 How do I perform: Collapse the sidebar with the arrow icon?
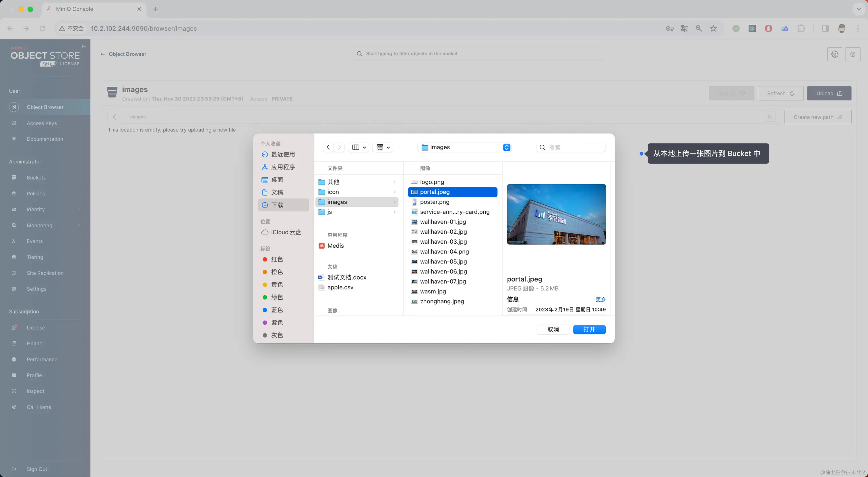tap(84, 46)
